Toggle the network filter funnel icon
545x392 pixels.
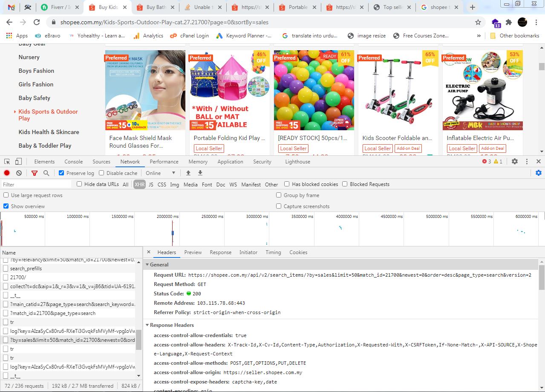coord(35,173)
